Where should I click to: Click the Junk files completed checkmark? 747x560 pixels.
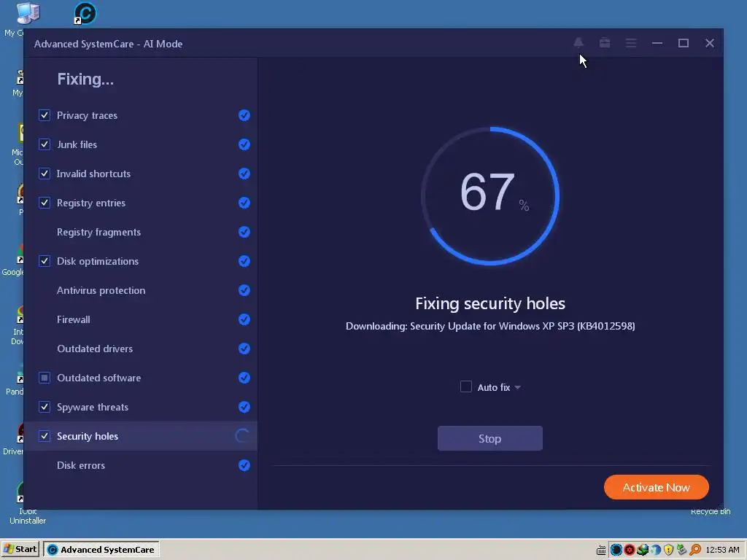(244, 144)
